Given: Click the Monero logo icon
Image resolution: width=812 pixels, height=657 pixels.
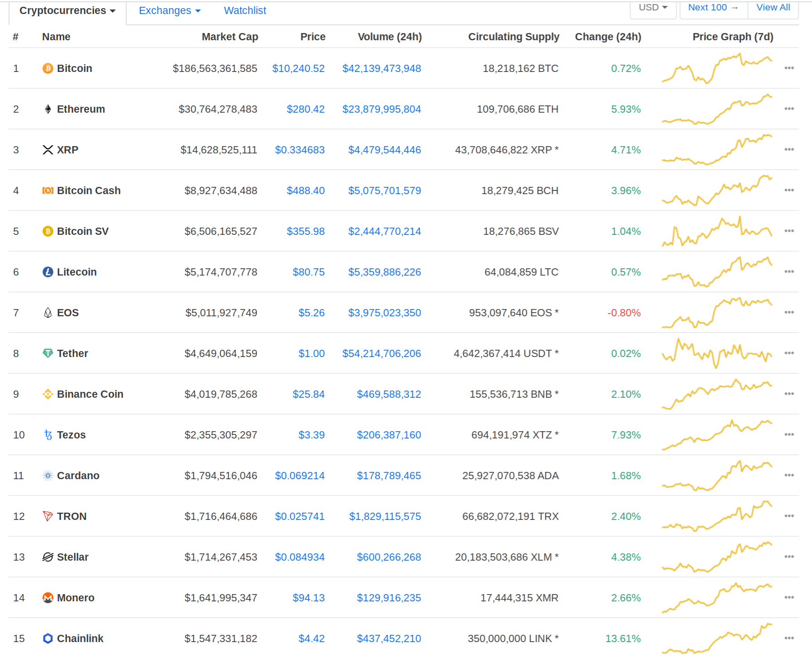Looking at the screenshot, I should pos(48,598).
